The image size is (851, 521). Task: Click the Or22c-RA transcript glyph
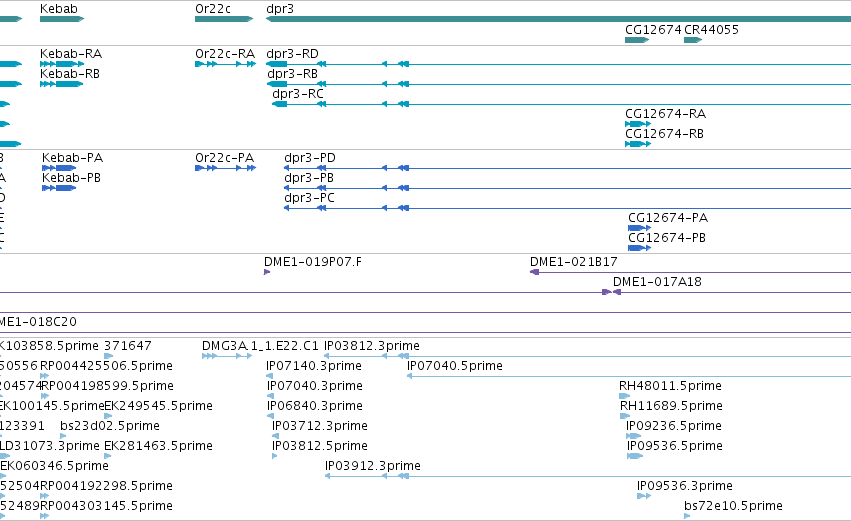[x=225, y=64]
